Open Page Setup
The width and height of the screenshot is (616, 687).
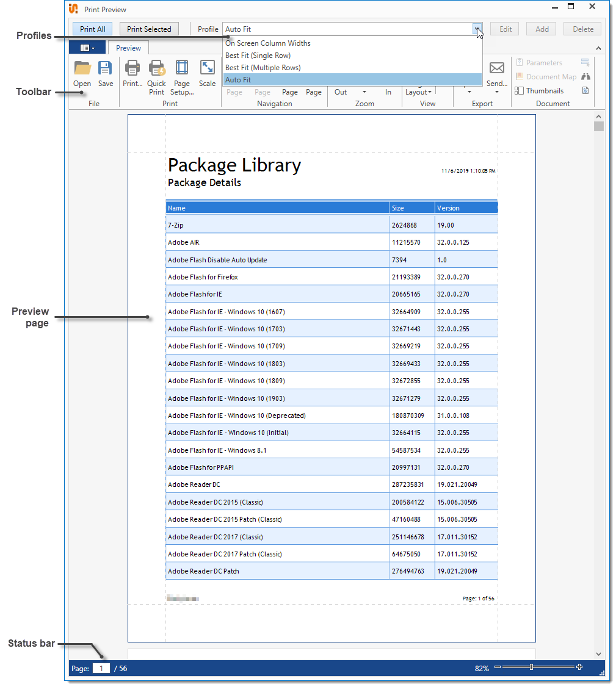[182, 68]
